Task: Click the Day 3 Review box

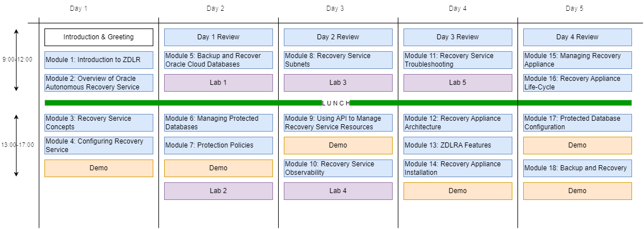Action: pyautogui.click(x=458, y=37)
